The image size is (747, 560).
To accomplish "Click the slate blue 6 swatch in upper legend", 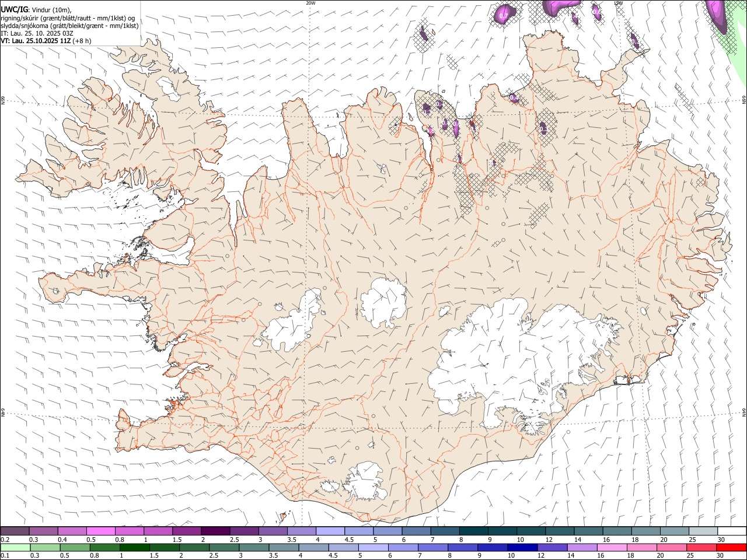I will tap(417, 531).
